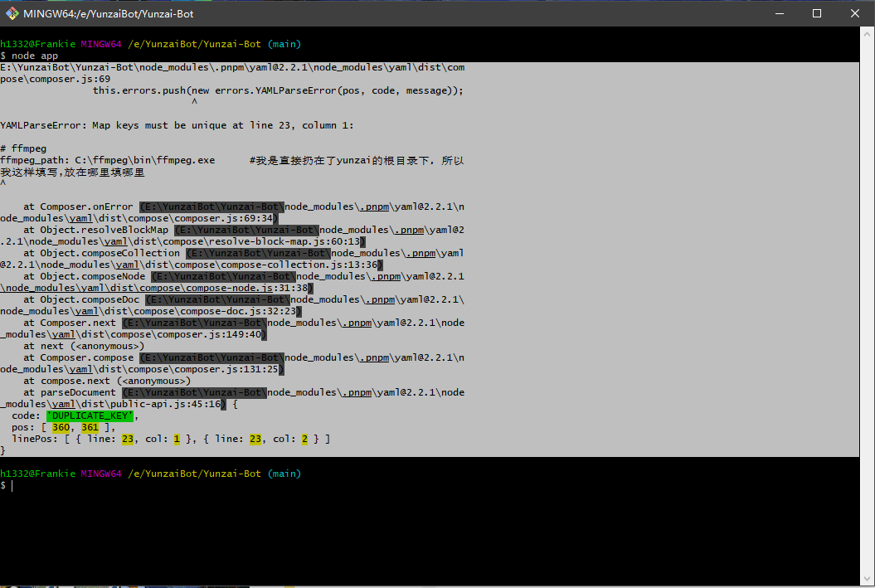This screenshot has height=588, width=875.
Task: Click the 'node app' command text
Action: [x=35, y=56]
